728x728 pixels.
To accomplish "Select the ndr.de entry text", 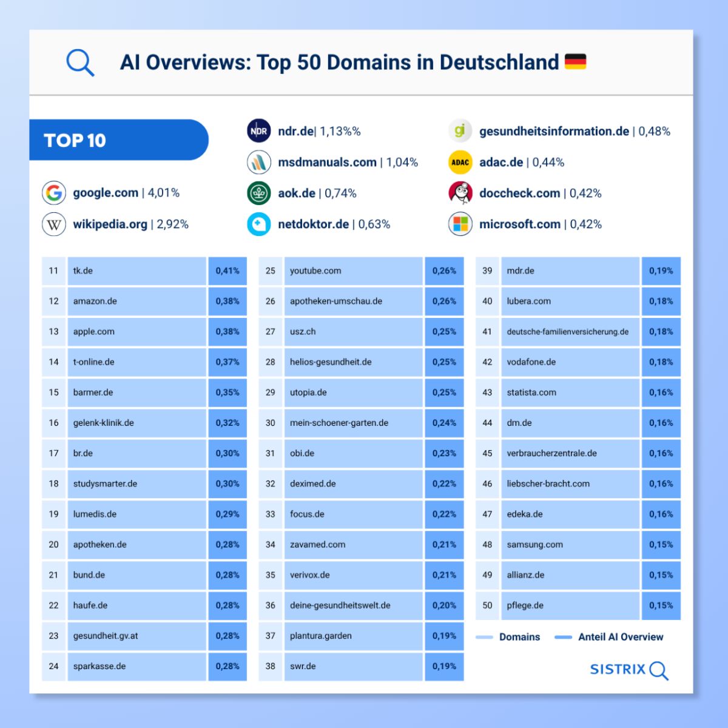I will [319, 131].
